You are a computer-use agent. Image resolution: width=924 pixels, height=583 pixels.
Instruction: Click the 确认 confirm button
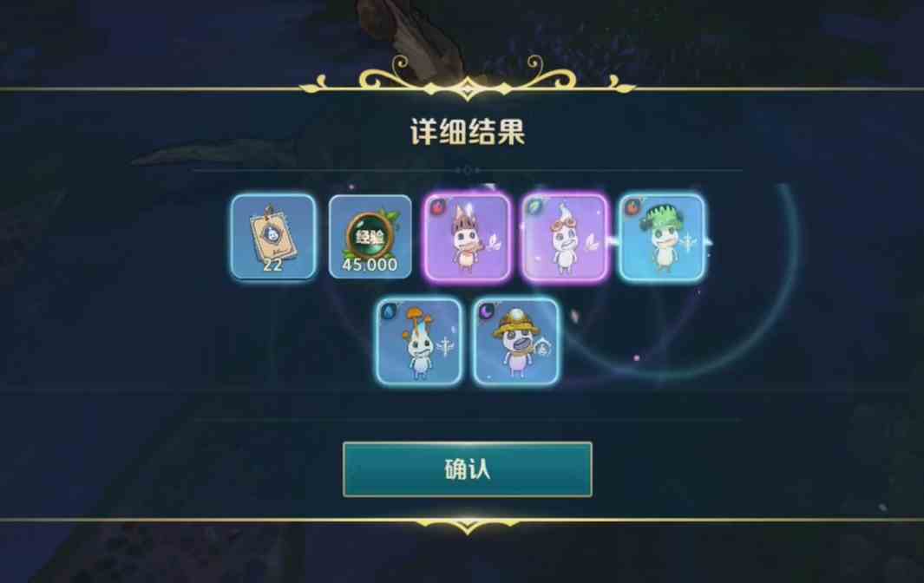pos(468,469)
